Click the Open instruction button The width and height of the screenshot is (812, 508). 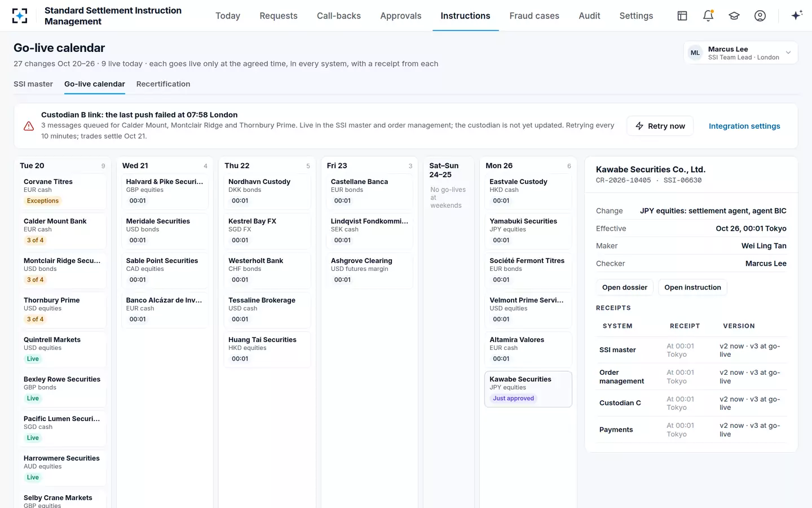coord(692,287)
